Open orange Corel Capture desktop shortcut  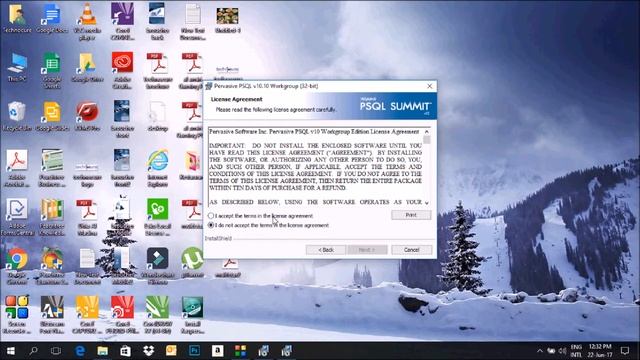[87, 315]
